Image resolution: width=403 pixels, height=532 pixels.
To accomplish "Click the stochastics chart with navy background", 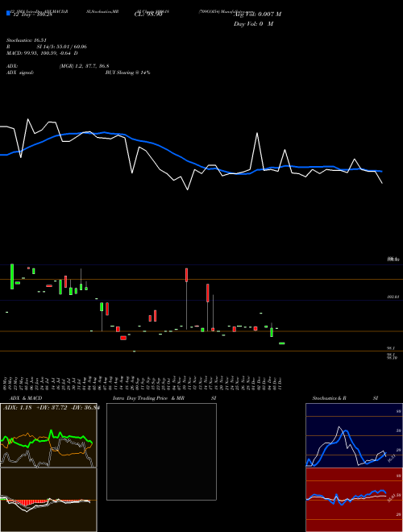I will tap(354, 435).
